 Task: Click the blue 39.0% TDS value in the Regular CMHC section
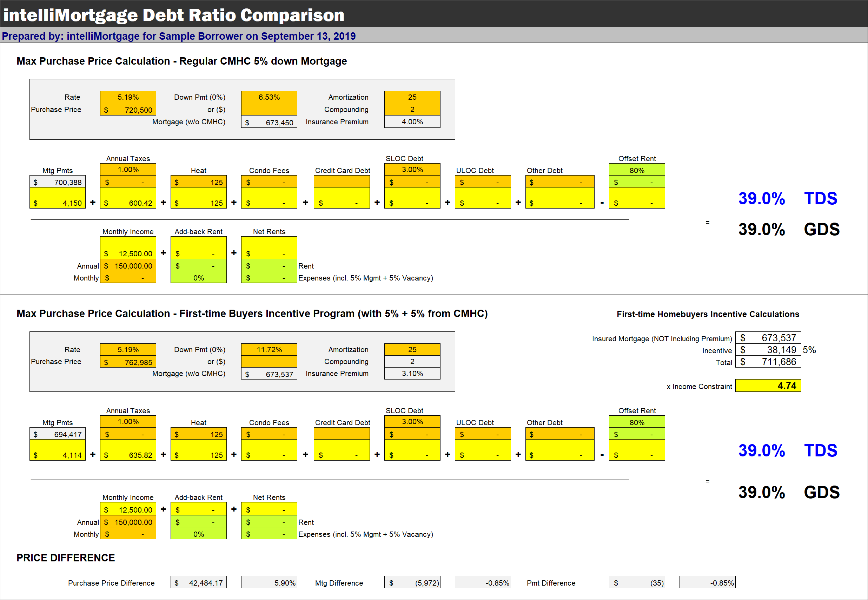[x=762, y=198]
